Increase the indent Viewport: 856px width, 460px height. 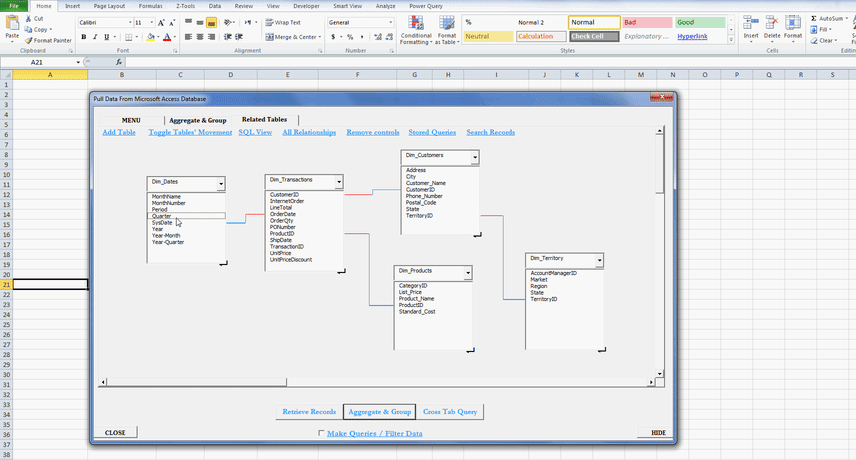239,37
